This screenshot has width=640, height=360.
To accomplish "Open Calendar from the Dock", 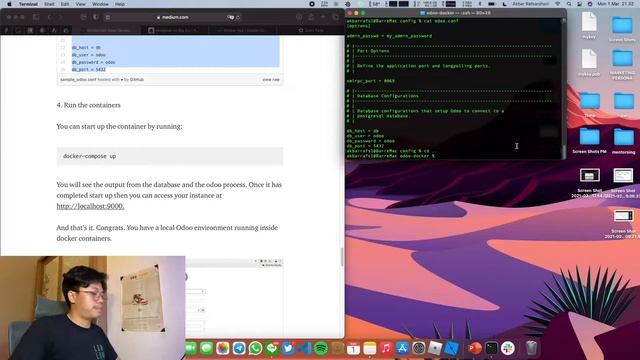I will click(353, 348).
